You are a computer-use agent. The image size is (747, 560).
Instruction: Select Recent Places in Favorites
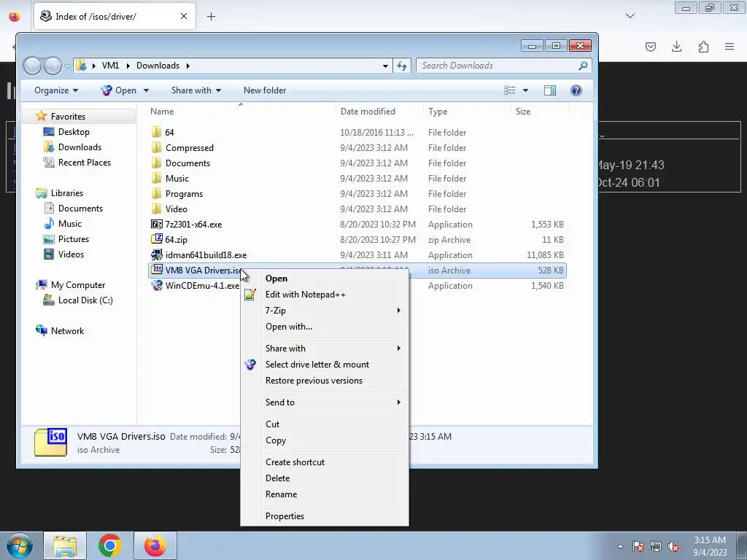pyautogui.click(x=85, y=163)
